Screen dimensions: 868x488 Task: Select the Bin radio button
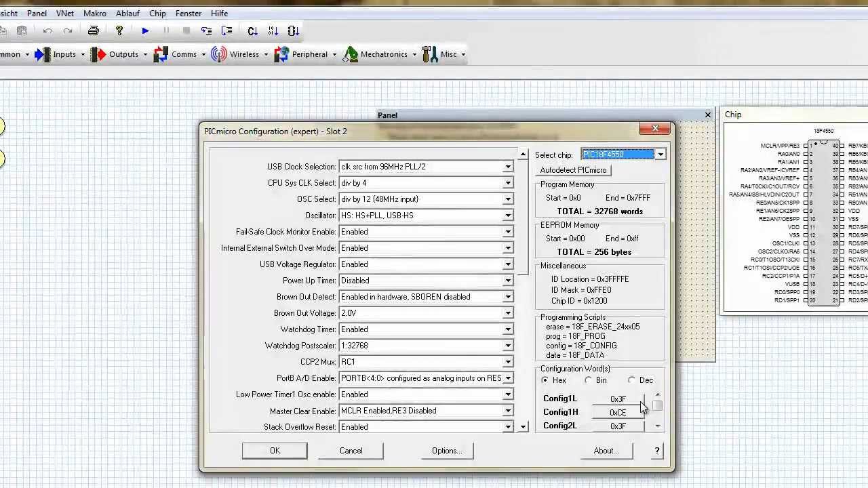588,380
